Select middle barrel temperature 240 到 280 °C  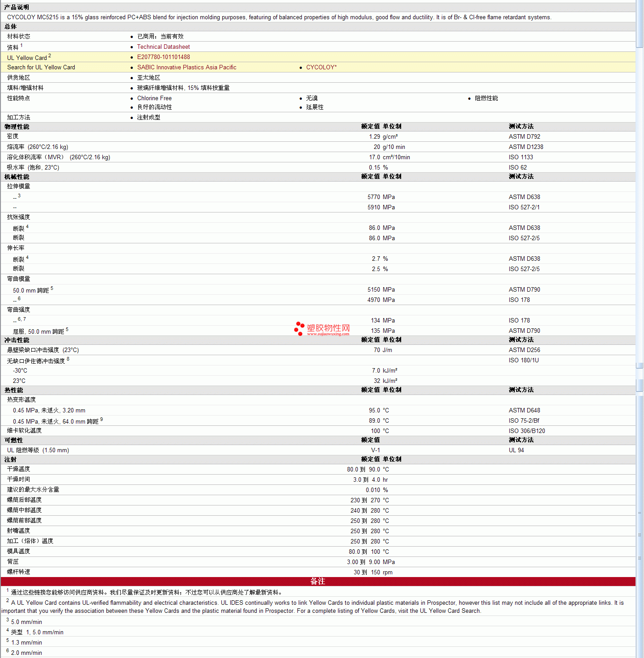[x=370, y=510]
